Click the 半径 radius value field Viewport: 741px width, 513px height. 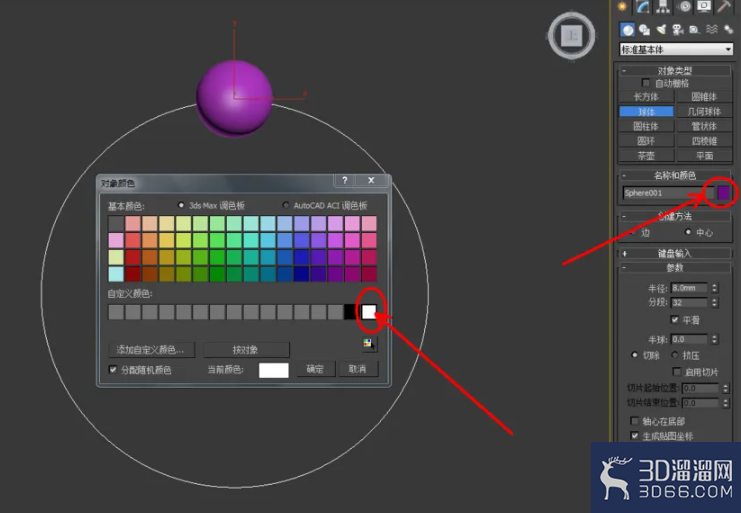(x=689, y=288)
